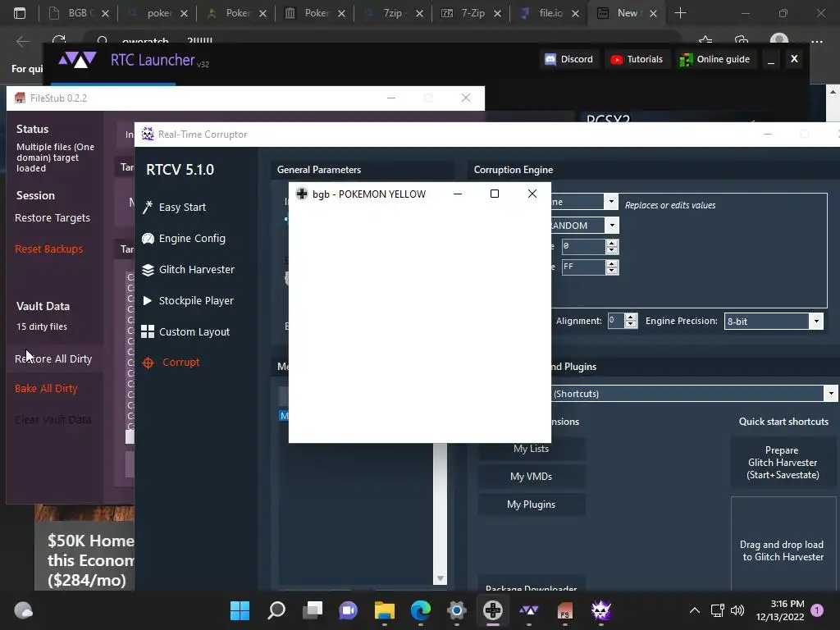840x630 pixels.
Task: Click Restore All Dirty in FileStub
Action: pos(53,359)
